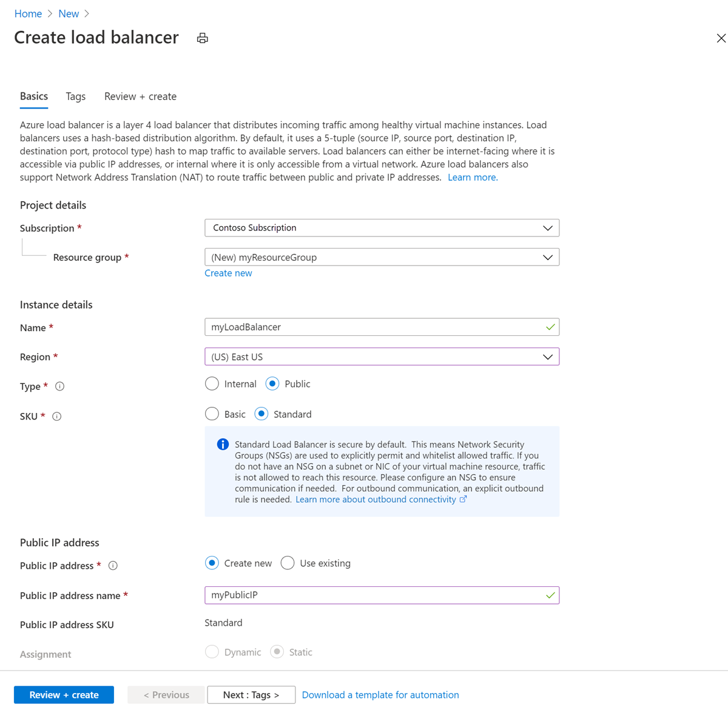Select the Use existing public IP option

pyautogui.click(x=288, y=563)
